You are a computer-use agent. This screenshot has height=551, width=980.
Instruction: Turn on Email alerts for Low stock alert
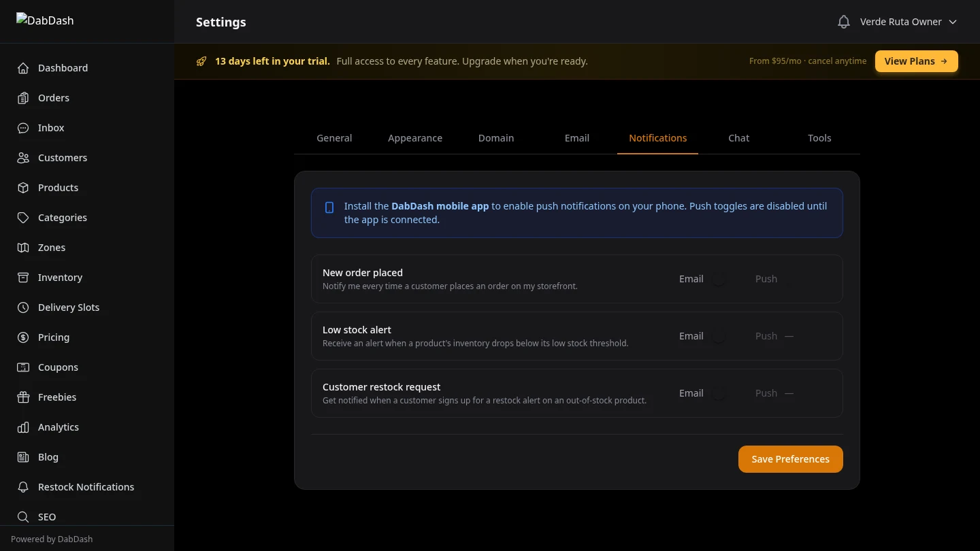click(x=719, y=335)
